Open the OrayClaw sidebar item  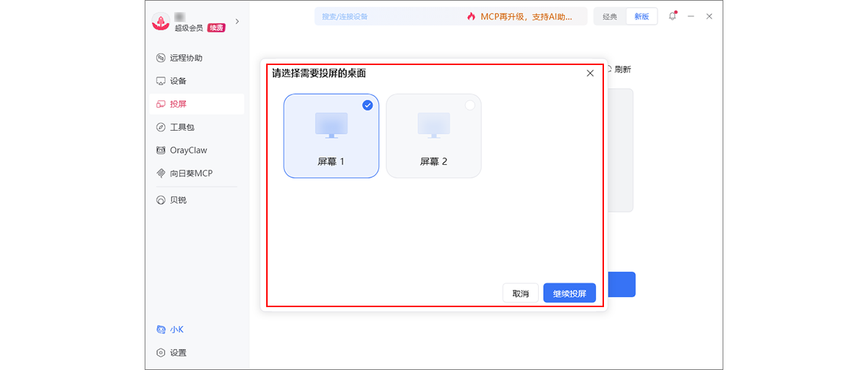[197, 150]
